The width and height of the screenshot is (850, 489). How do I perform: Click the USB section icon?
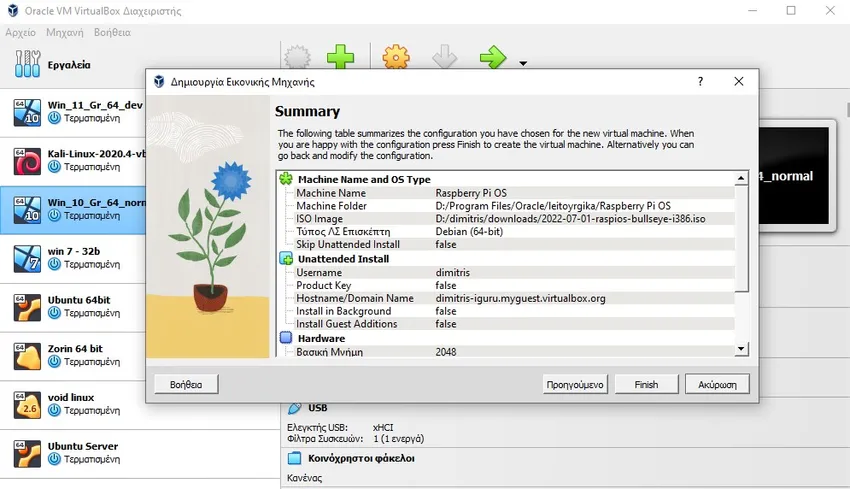click(x=295, y=408)
